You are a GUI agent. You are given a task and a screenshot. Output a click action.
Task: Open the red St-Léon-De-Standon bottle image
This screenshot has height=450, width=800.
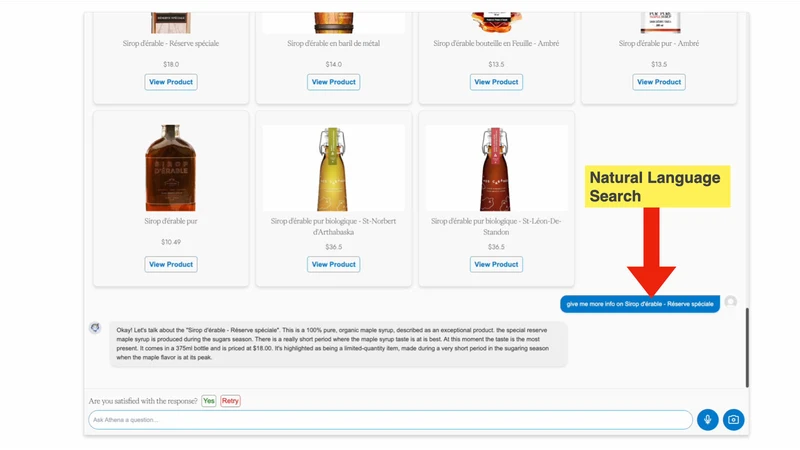click(x=496, y=168)
